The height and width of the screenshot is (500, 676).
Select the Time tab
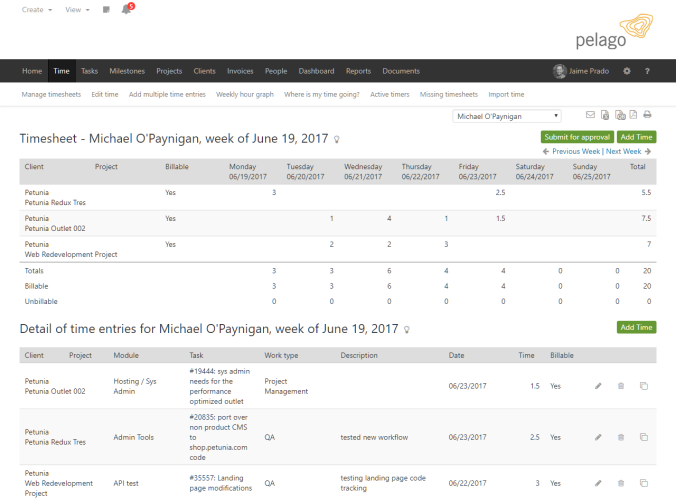[61, 71]
